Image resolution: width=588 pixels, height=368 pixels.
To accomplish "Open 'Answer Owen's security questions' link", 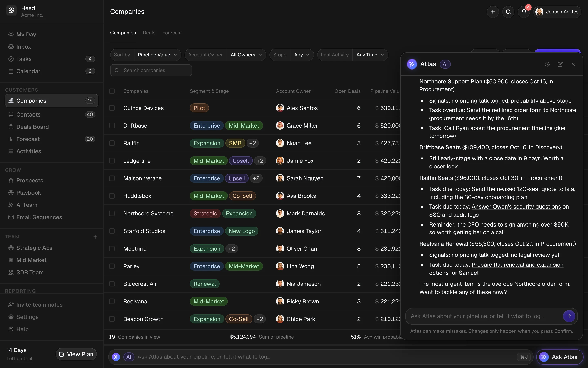I will click(x=516, y=207).
